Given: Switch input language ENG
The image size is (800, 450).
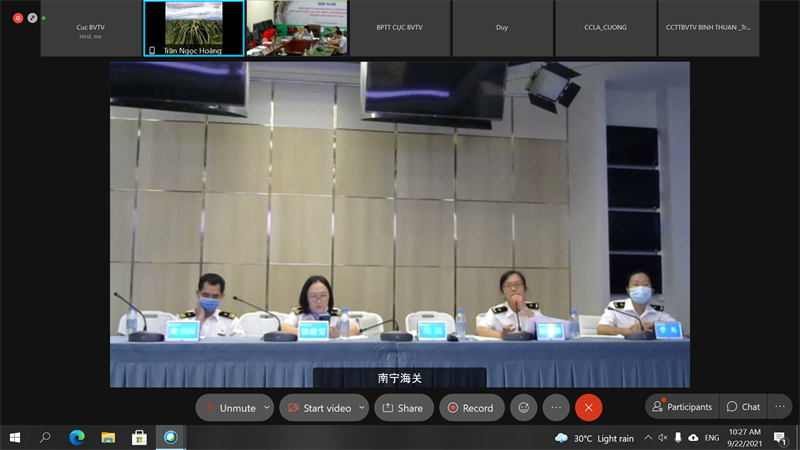Looking at the screenshot, I should coord(712,438).
